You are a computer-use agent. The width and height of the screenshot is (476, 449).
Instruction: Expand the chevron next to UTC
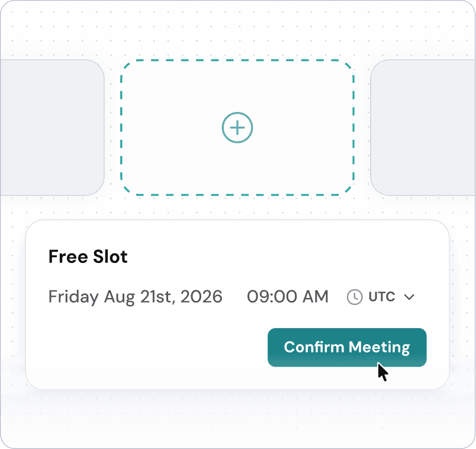click(409, 297)
